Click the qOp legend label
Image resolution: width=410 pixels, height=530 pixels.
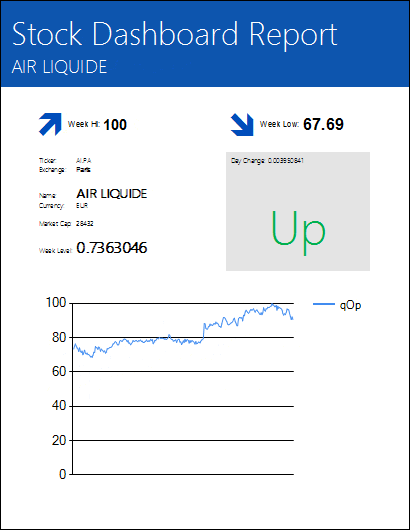point(350,305)
